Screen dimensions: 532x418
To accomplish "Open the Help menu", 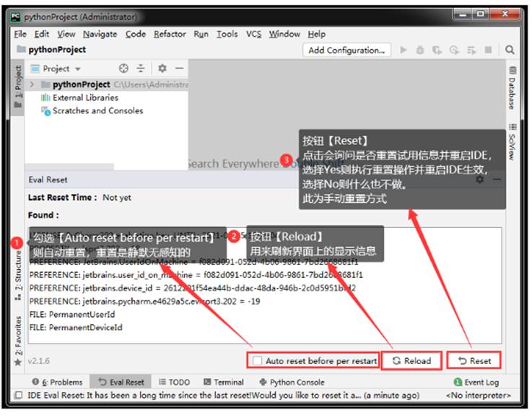I will click(x=317, y=34).
